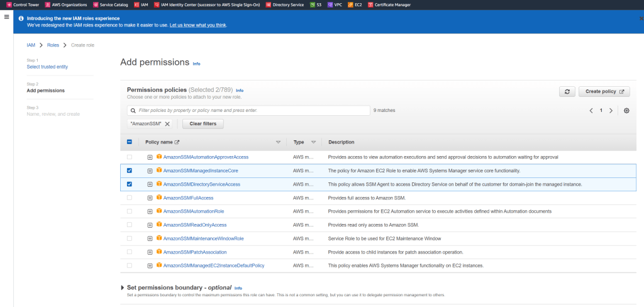
Task: Check AmazonSSMManagedEC2InstanceDefaultPolicy checkbox
Action: point(130,265)
